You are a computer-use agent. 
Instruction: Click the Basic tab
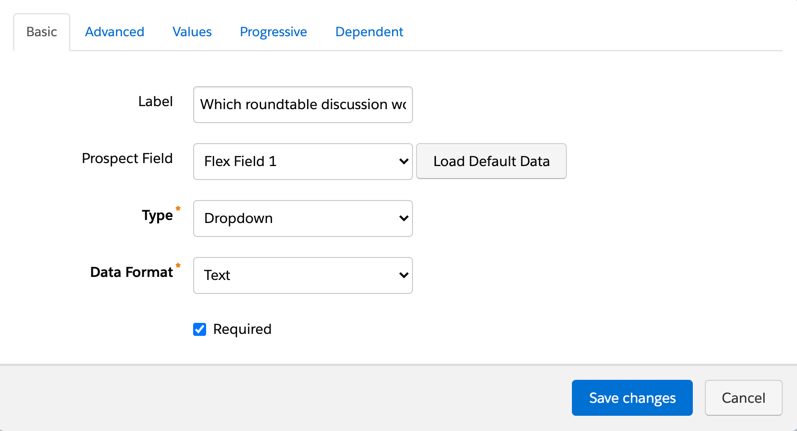tap(41, 32)
